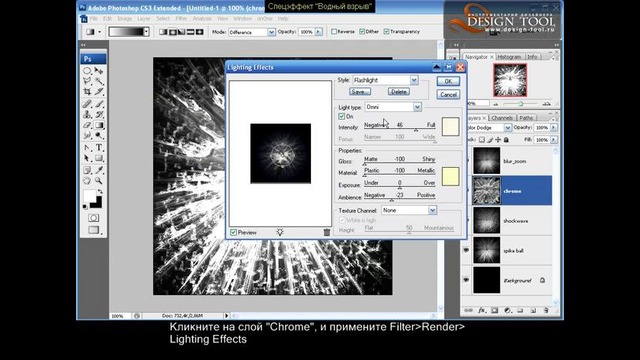Select the Magic Wand tool
This screenshot has width=640, height=360.
[99, 81]
